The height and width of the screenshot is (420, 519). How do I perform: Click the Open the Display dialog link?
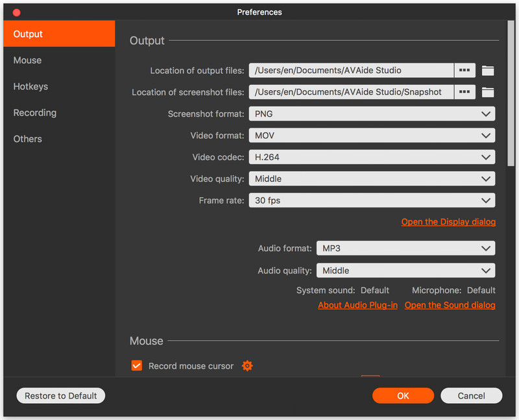[x=448, y=222]
